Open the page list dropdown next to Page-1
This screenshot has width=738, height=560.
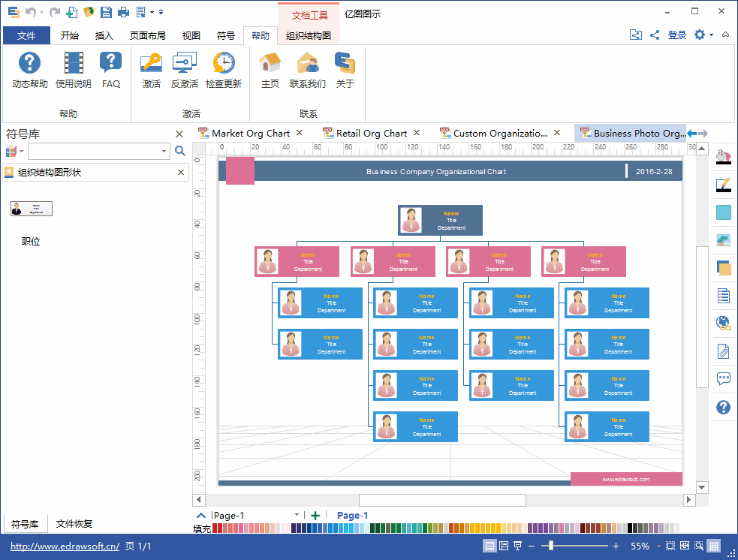click(x=297, y=515)
